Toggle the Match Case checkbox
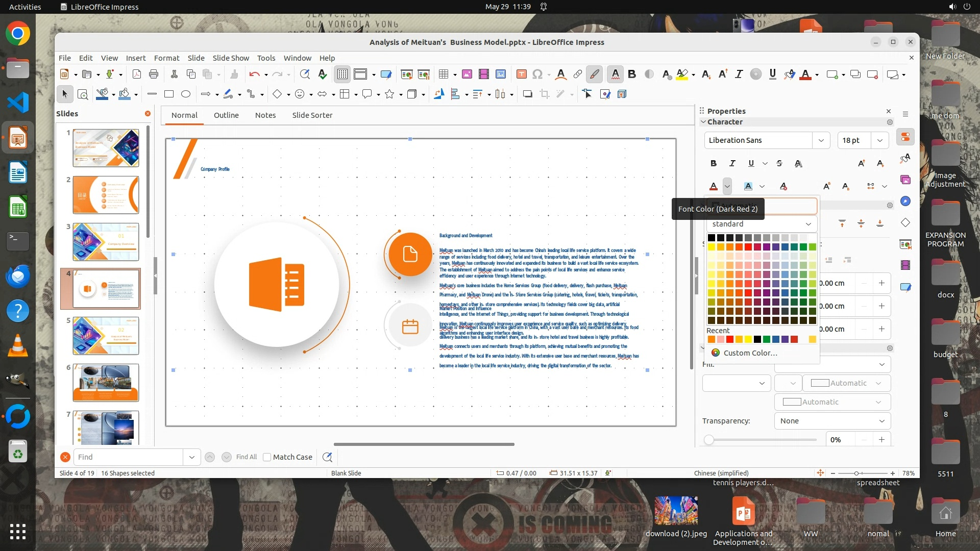Viewport: 980px width, 551px height. pyautogui.click(x=267, y=457)
